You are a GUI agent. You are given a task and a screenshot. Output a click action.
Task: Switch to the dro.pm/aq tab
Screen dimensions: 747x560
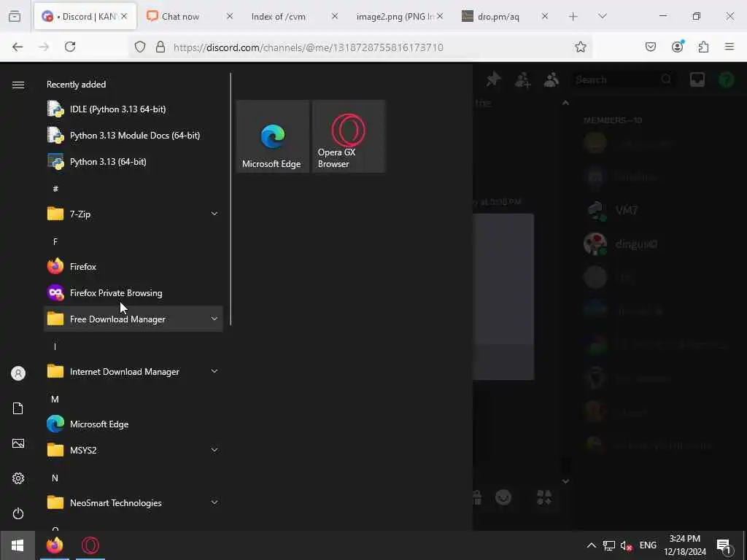click(x=498, y=17)
